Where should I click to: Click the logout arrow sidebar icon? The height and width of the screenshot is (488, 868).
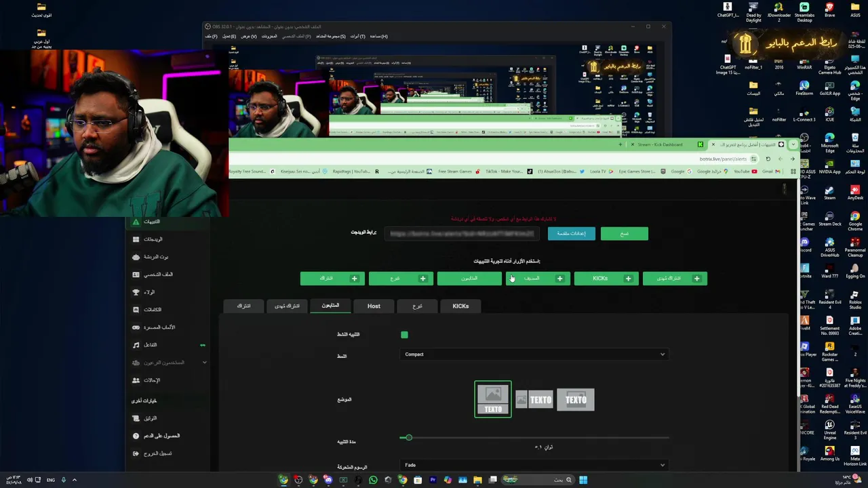(x=136, y=453)
